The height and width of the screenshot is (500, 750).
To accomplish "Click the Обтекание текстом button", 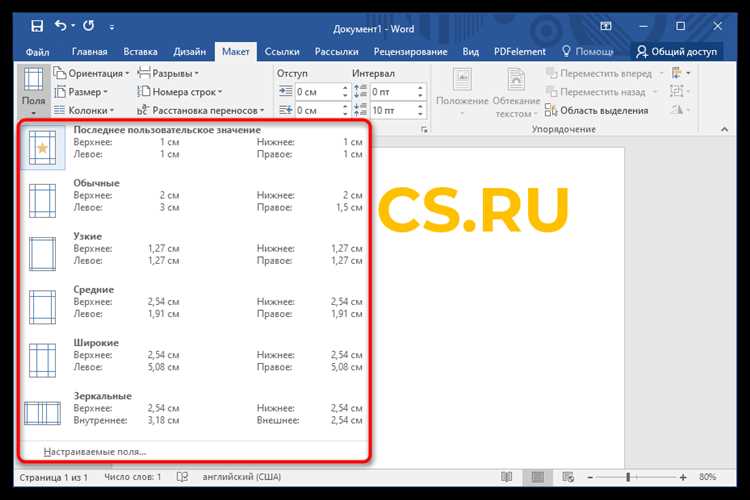I will (516, 93).
